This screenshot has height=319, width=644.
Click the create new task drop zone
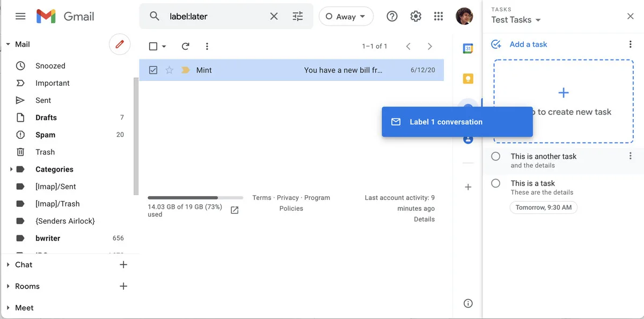563,101
